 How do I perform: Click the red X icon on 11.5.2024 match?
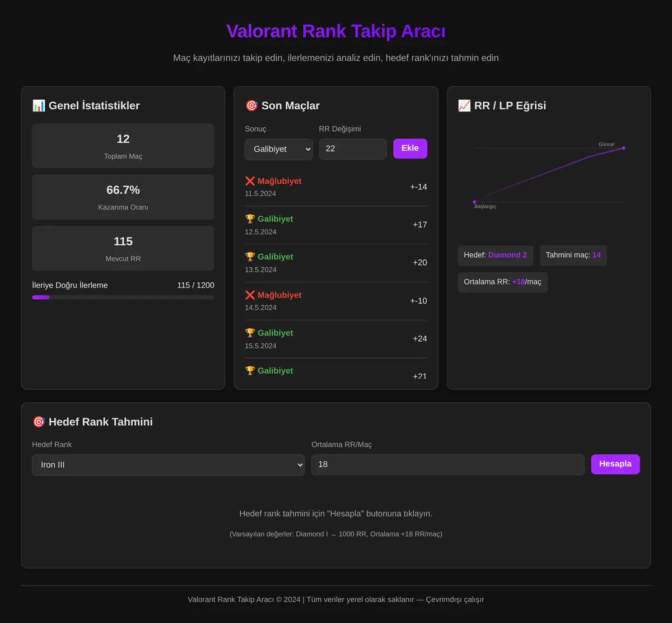[250, 181]
